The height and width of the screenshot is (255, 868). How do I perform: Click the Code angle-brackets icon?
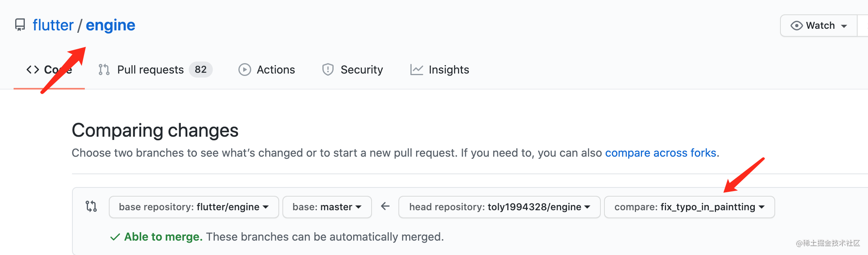coord(33,70)
